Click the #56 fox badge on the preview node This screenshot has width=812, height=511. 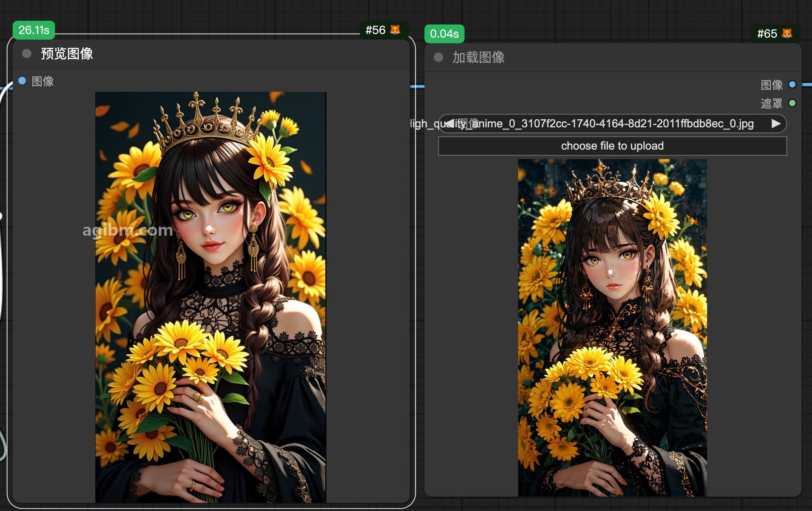click(x=383, y=30)
